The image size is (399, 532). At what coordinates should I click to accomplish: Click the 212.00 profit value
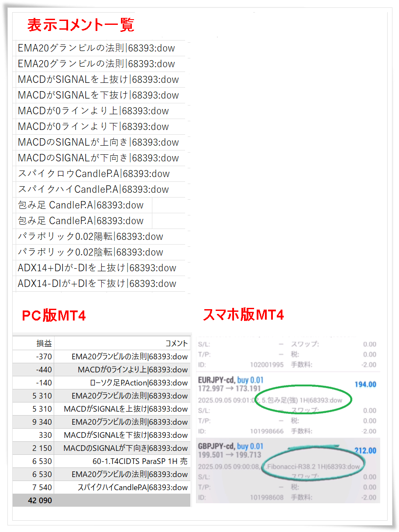[x=365, y=450]
